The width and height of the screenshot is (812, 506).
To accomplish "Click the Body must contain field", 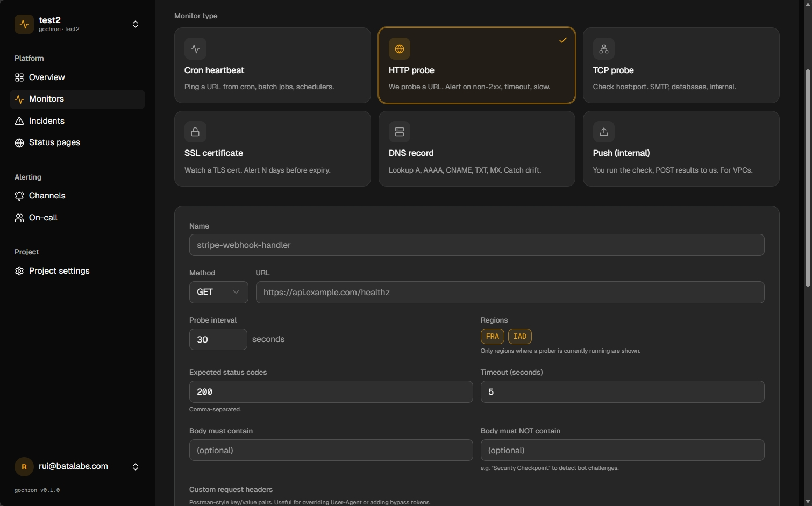I will coord(331,450).
